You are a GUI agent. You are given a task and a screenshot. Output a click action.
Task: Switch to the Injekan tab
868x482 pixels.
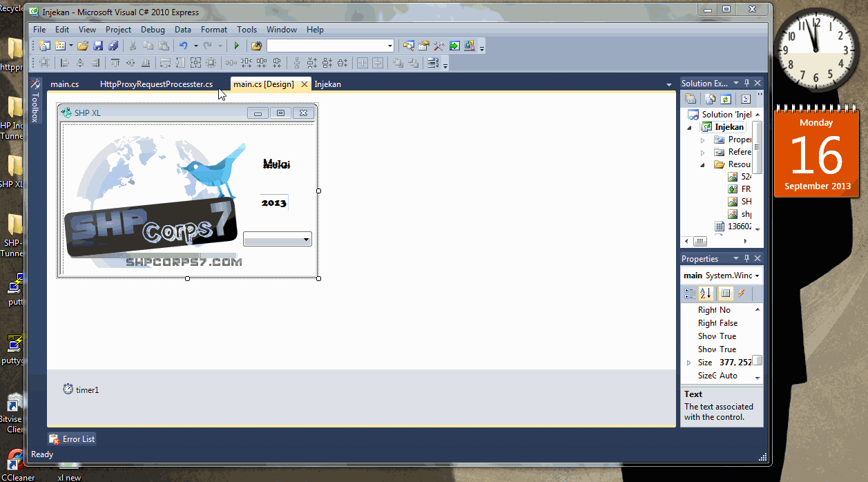click(x=327, y=84)
